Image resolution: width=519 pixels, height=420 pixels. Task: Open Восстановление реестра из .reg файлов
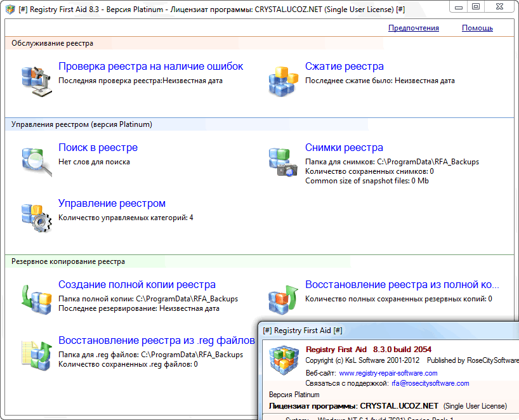tap(157, 340)
